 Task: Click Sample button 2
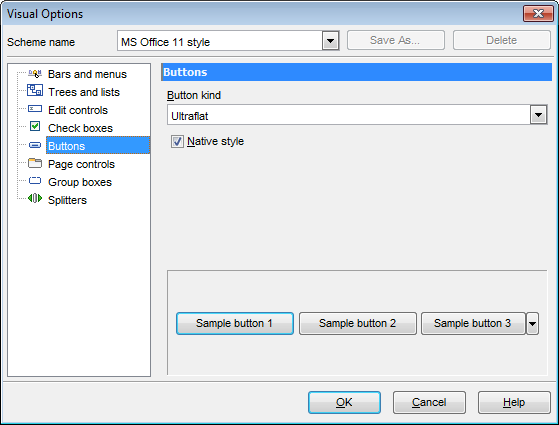(358, 323)
